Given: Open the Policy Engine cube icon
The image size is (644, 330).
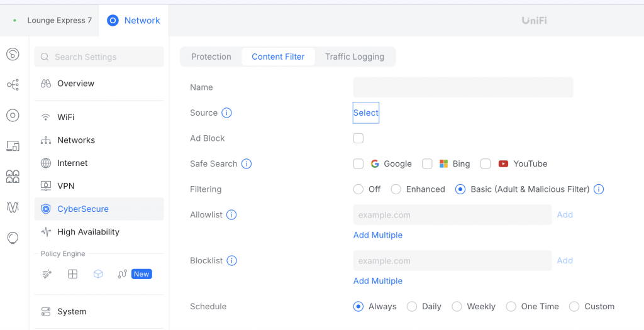Looking at the screenshot, I should [97, 274].
